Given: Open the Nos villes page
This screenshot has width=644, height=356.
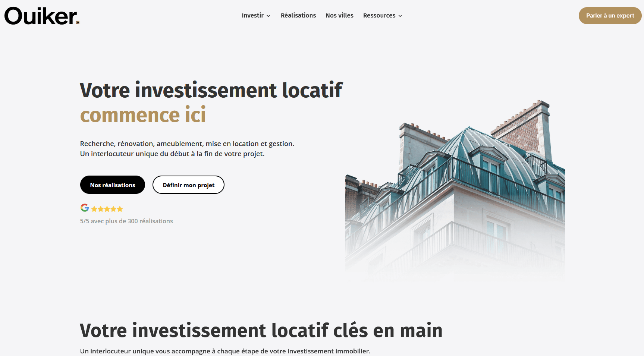Looking at the screenshot, I should point(340,15).
